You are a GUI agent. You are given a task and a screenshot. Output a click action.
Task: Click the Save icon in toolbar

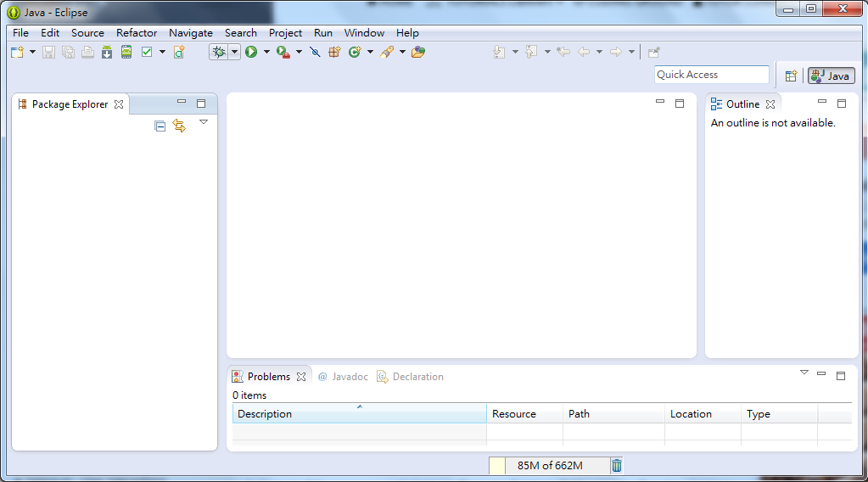coord(48,52)
